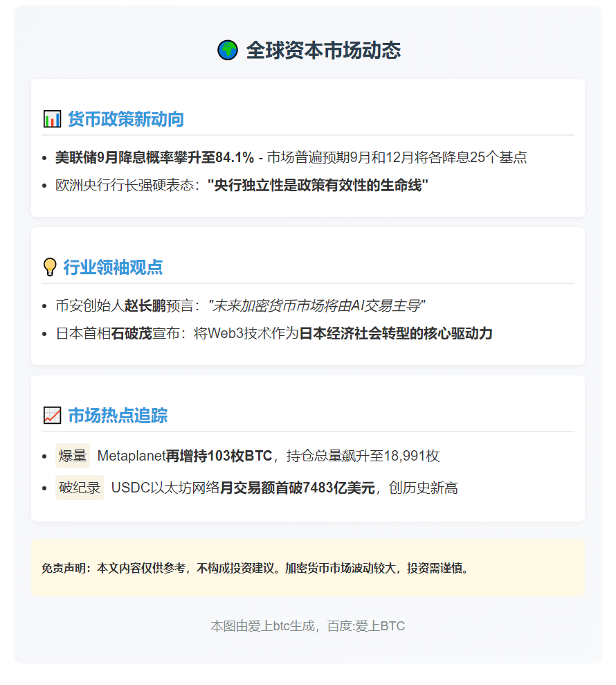The image size is (616, 685).
Task: Collapse the 行业领袖观点 card
Action: coord(113,267)
